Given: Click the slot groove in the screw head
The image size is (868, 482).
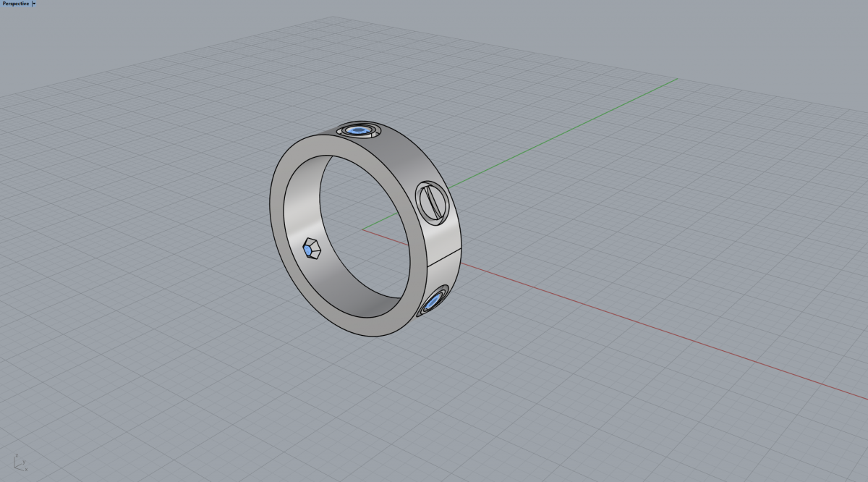Looking at the screenshot, I should click(432, 202).
